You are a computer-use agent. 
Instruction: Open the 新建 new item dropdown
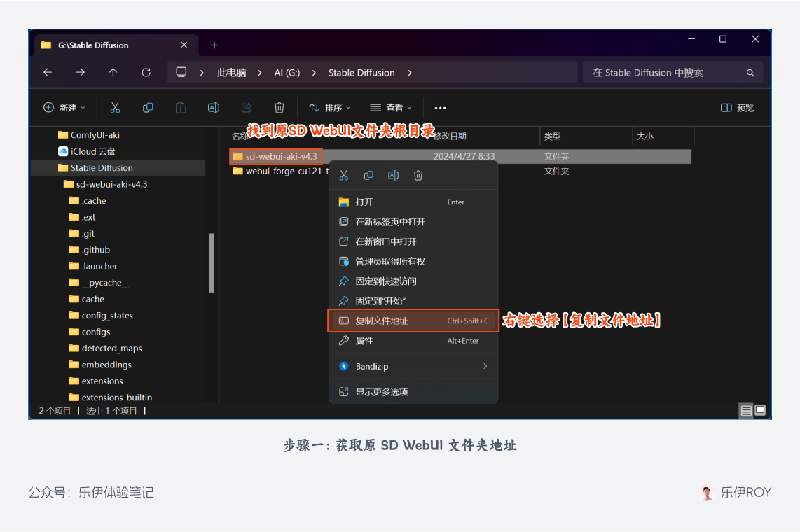(x=64, y=107)
